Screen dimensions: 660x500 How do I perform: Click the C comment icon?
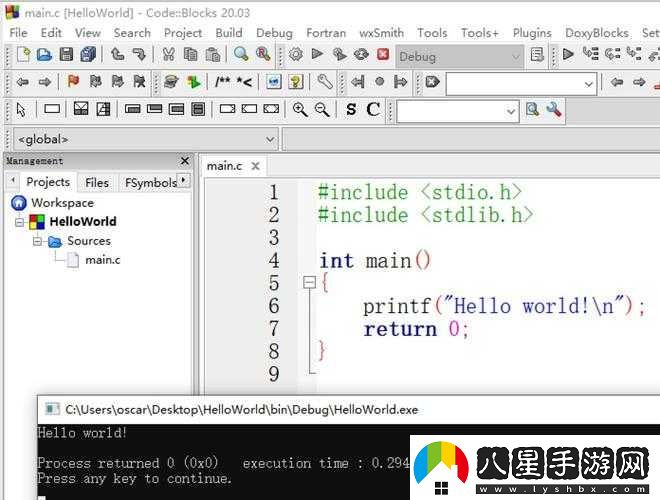(373, 109)
